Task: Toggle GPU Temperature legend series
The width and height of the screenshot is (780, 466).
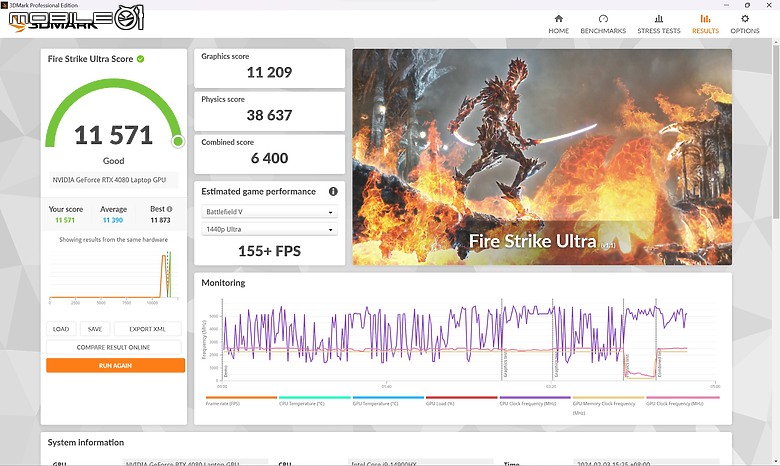Action: coord(388,401)
